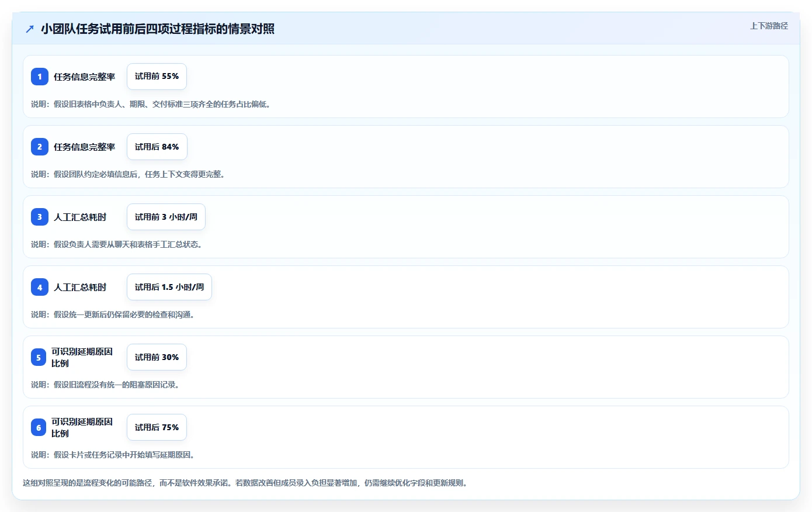Click the note about 保留必要的检查和沟通
The height and width of the screenshot is (512, 812).
pyautogui.click(x=113, y=314)
